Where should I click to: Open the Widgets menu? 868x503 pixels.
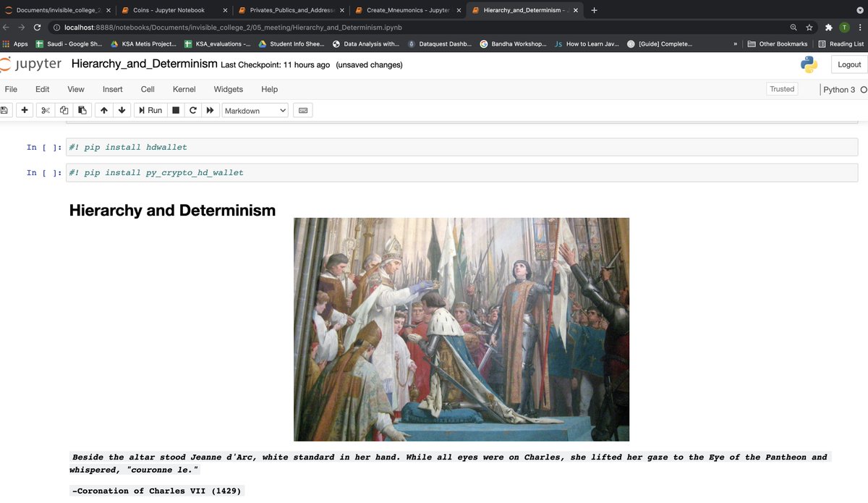(229, 89)
